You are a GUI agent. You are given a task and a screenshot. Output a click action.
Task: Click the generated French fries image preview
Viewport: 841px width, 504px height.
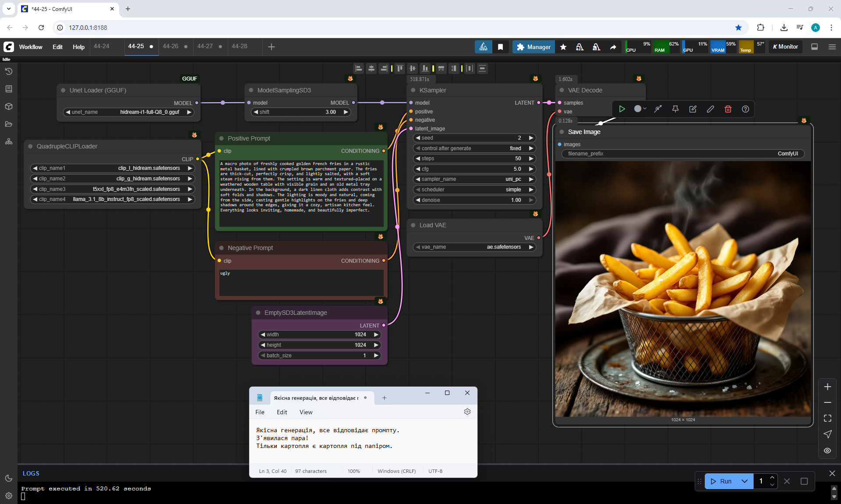pyautogui.click(x=682, y=289)
